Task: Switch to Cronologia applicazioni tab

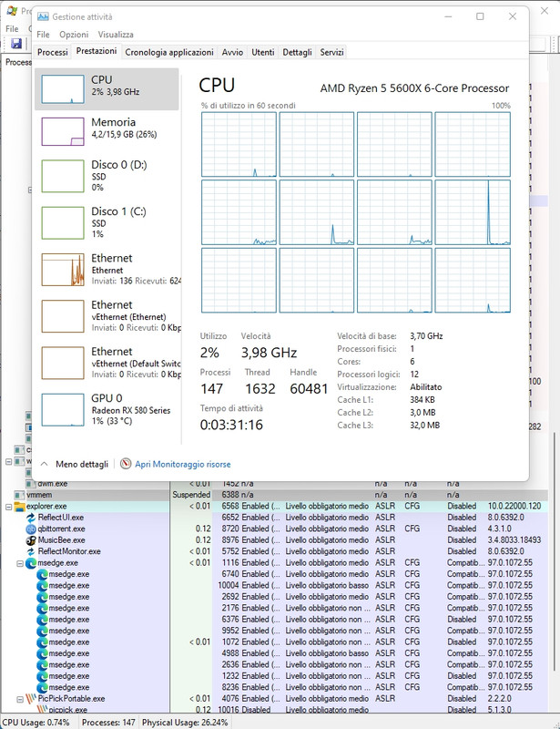Action: pos(169,52)
